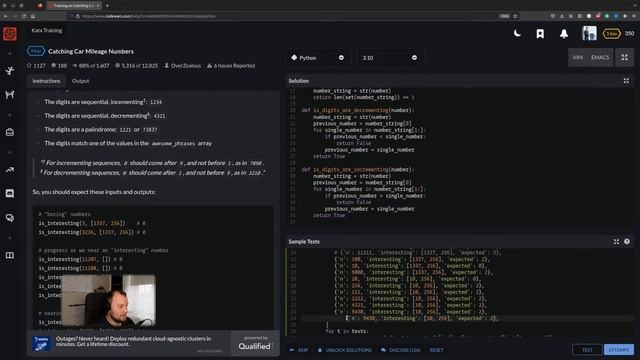
Task: Open the browser home button
Action: (33, 16)
